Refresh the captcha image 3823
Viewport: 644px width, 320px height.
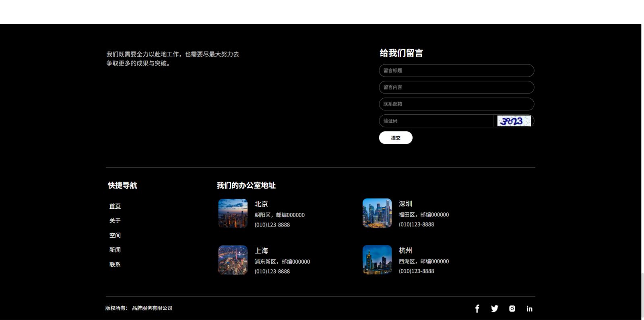tap(514, 121)
